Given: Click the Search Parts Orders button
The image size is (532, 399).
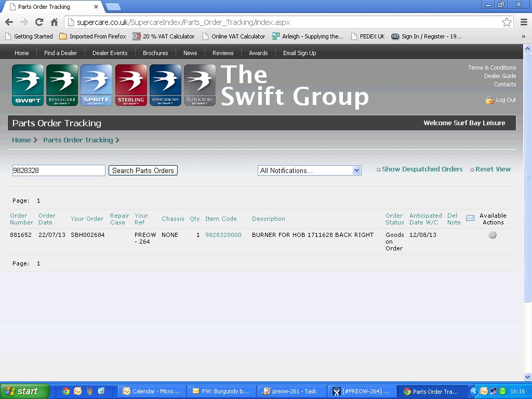Looking at the screenshot, I should pos(143,170).
